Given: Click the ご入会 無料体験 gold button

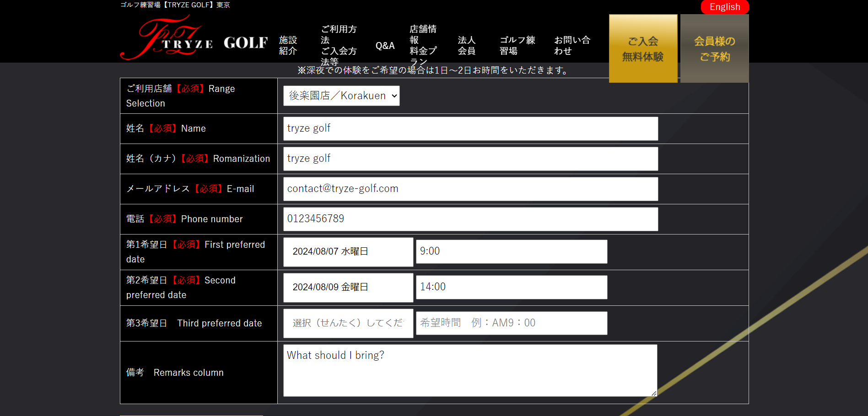Looking at the screenshot, I should point(643,48).
